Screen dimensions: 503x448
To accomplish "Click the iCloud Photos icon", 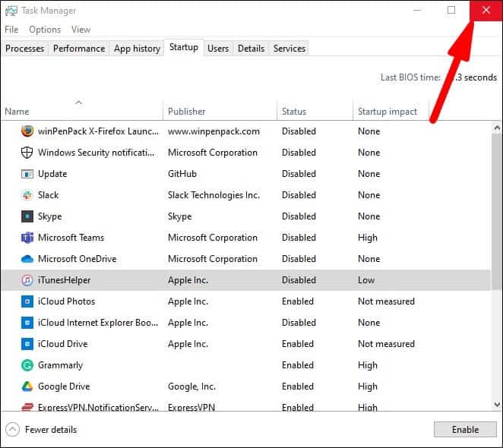I will tap(27, 301).
